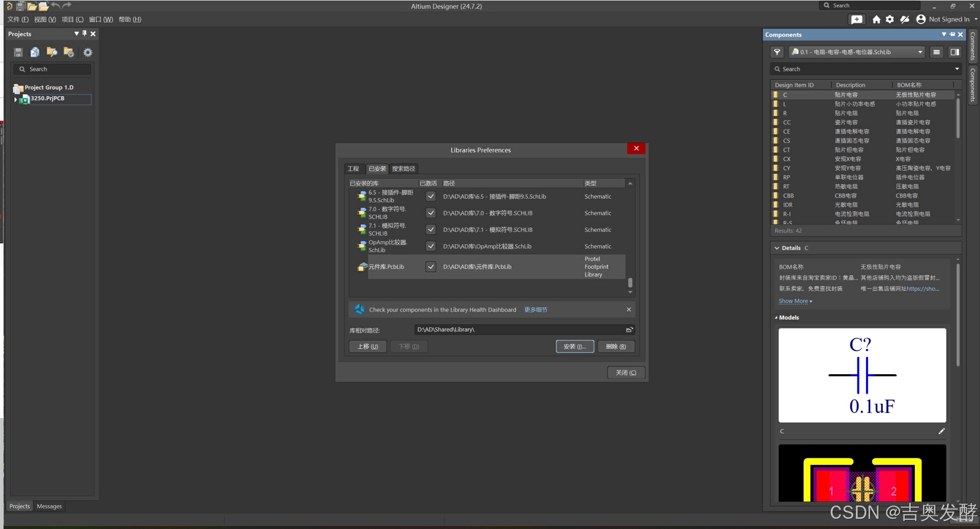Viewport: 980px width, 529px height.
Task: Collapse the Details section in Components
Action: (x=777, y=248)
